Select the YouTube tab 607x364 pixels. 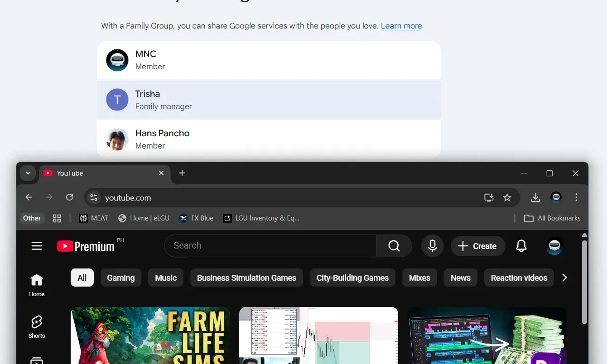click(105, 173)
